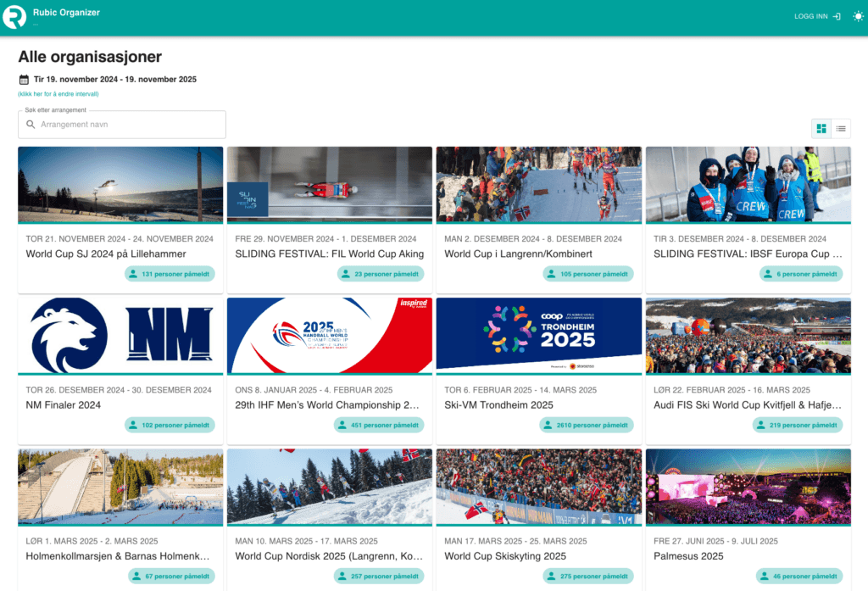
Task: Focus the Arrangement navn search field
Action: [122, 125]
